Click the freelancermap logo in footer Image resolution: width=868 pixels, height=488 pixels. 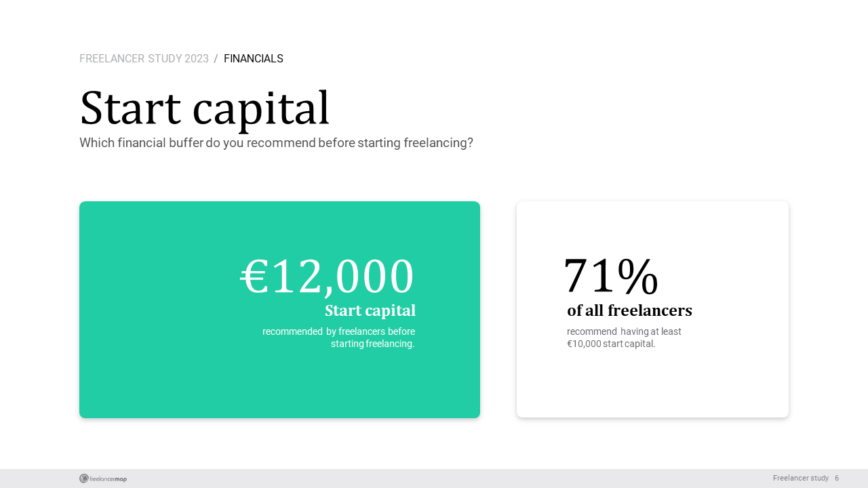103,479
